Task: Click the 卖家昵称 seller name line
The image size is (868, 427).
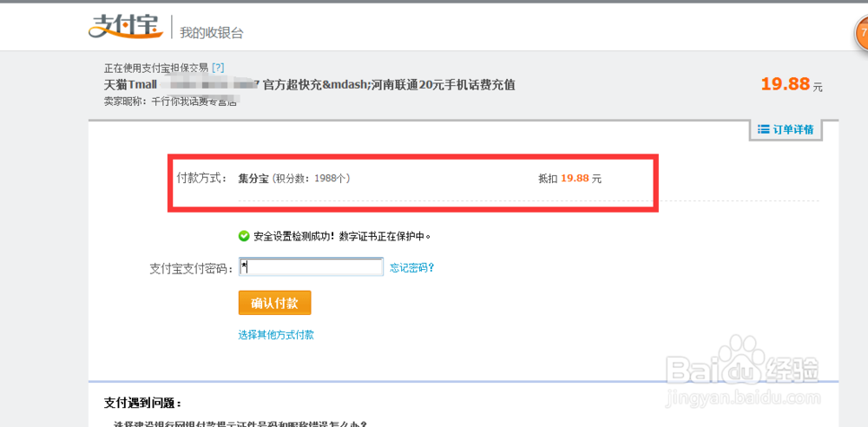Action: click(171, 102)
